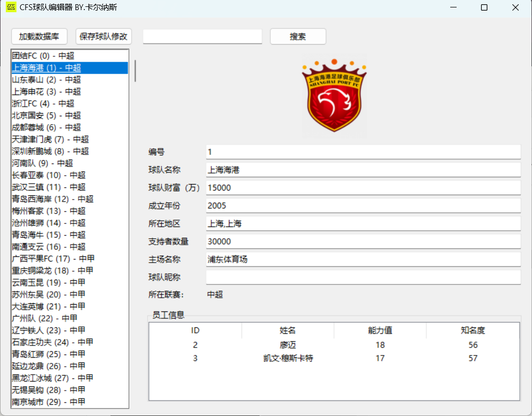Select 成都蓉城 (6) in team list
Screen dimensions: 532x416
point(70,127)
